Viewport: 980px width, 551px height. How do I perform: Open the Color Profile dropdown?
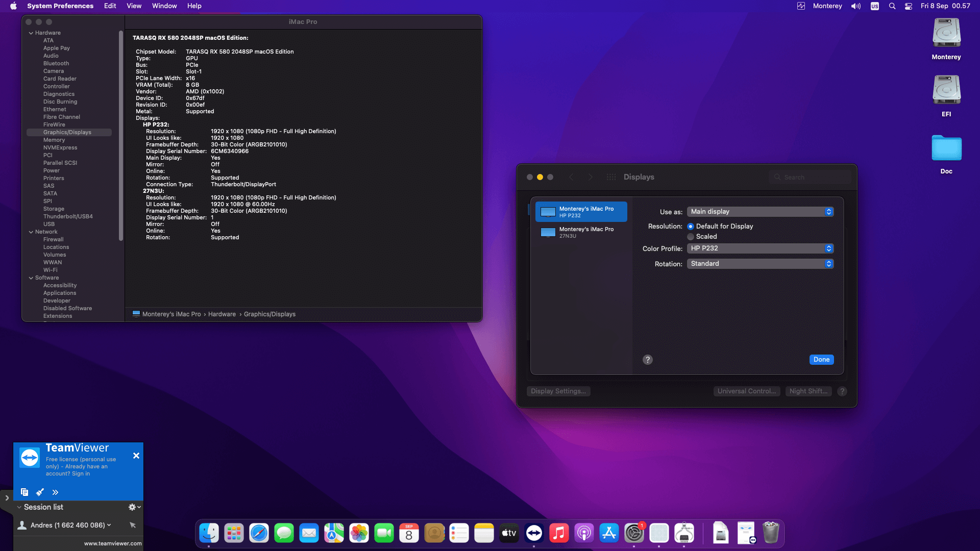point(760,248)
